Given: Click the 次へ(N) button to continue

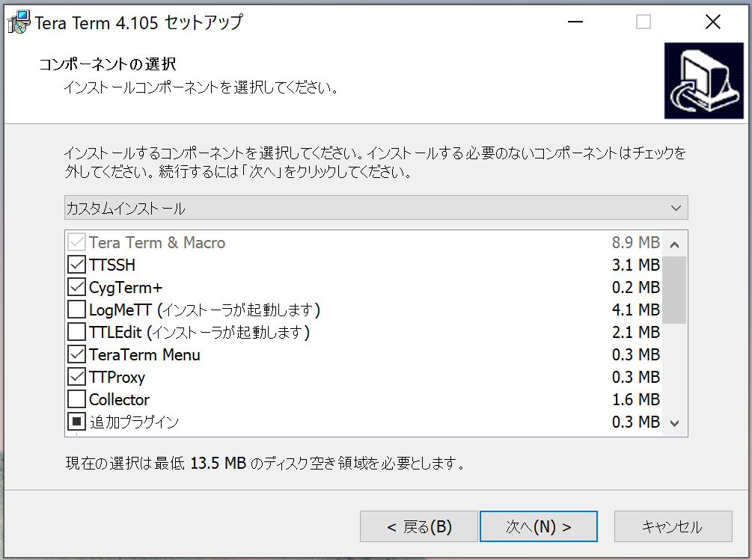Looking at the screenshot, I should (538, 526).
